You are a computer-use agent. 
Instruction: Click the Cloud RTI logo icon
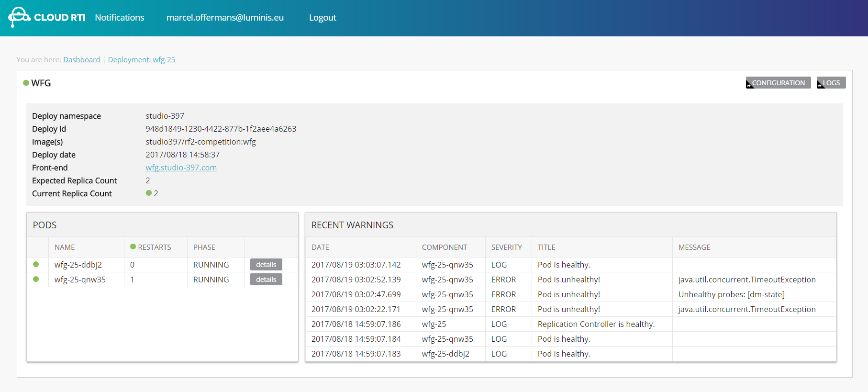(19, 17)
